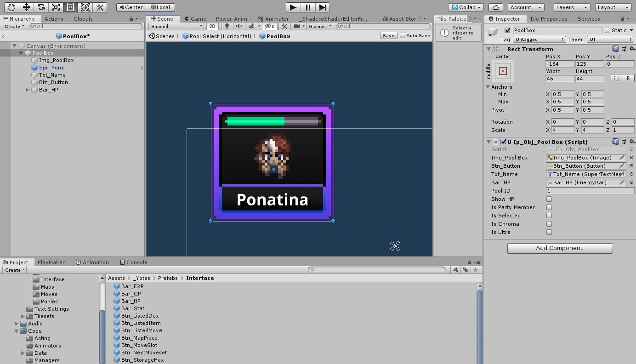Switch to Tile Properties tab
636x364 pixels.
pyautogui.click(x=548, y=19)
